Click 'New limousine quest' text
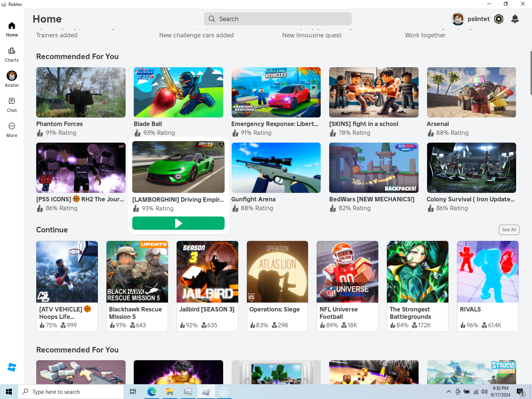Screen dimensions: 532x399 [x=312, y=35]
